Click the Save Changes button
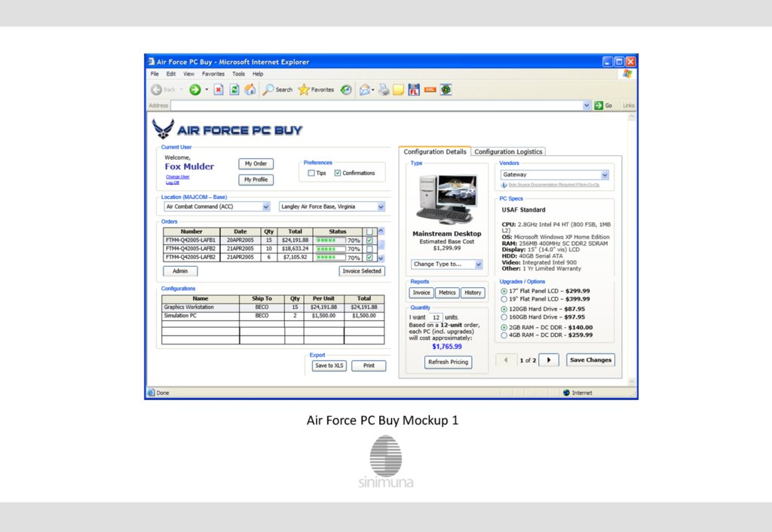Viewport: 772px width, 532px height. [x=590, y=360]
